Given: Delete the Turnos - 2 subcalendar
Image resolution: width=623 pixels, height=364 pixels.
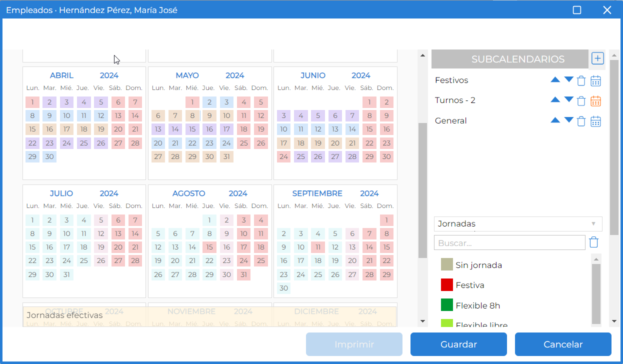Looking at the screenshot, I should 581,101.
